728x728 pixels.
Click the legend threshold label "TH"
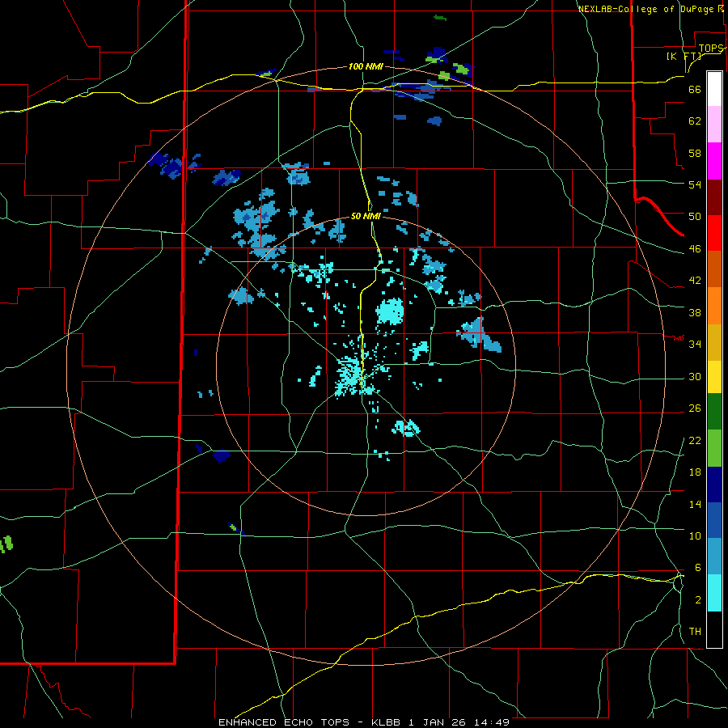695,632
